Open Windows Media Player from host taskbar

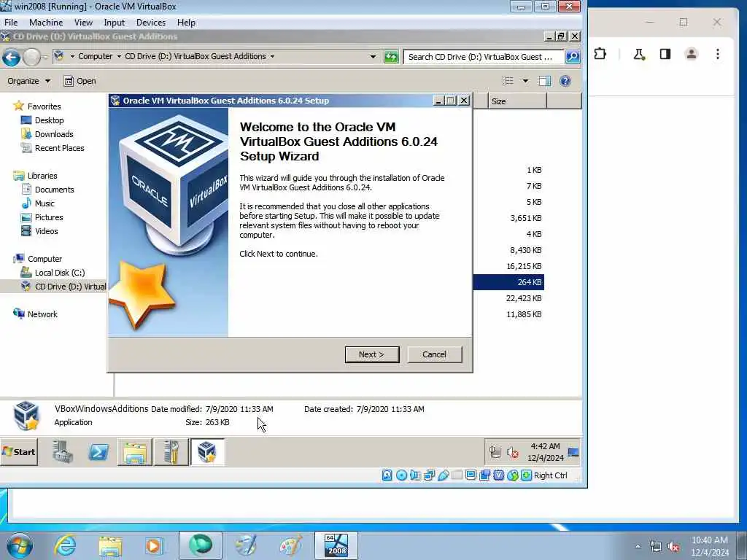155,545
